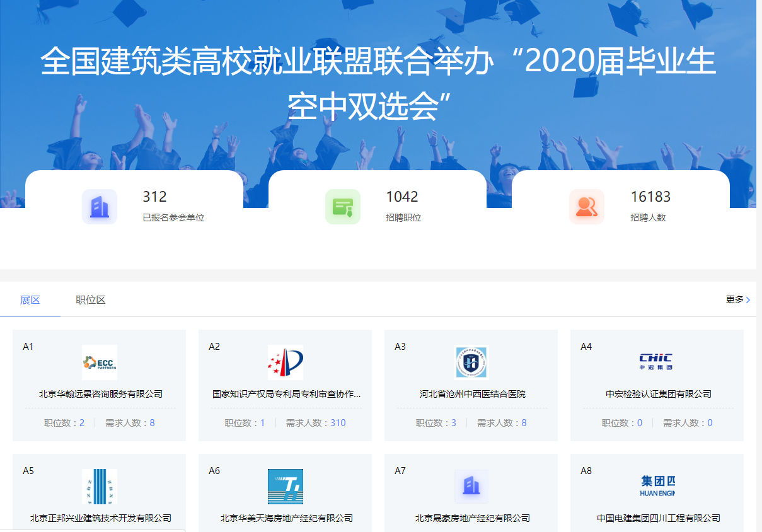Screen dimensions: 762x532
Task: Click the 1042 recruitment positions stat card
Action: click(x=377, y=205)
